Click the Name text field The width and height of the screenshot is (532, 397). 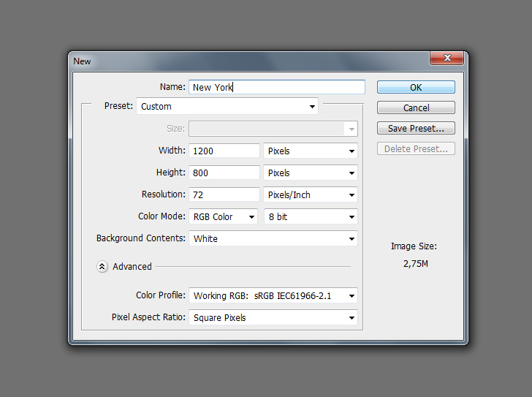pos(276,87)
